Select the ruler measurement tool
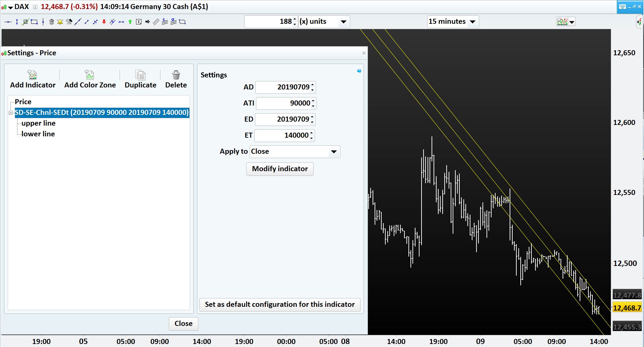Image resolution: width=644 pixels, height=347 pixels. [156, 22]
